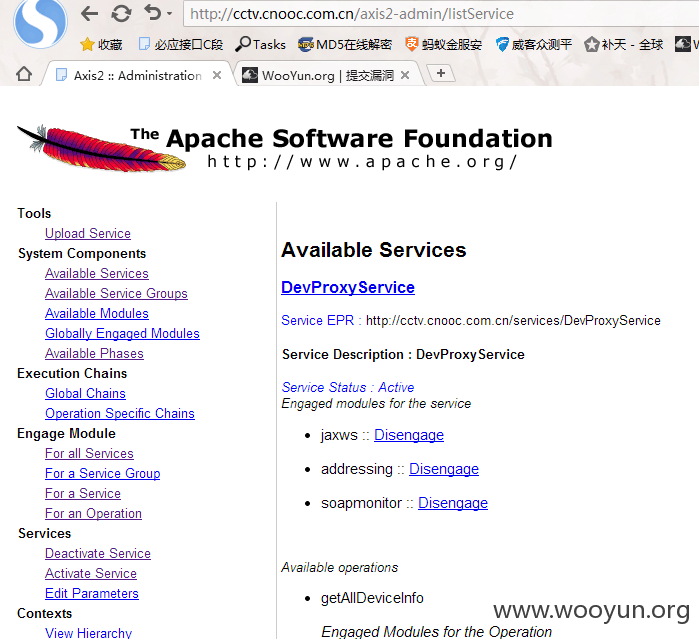699x639 pixels.
Task: Disengage the soapmonitor module
Action: coord(453,503)
